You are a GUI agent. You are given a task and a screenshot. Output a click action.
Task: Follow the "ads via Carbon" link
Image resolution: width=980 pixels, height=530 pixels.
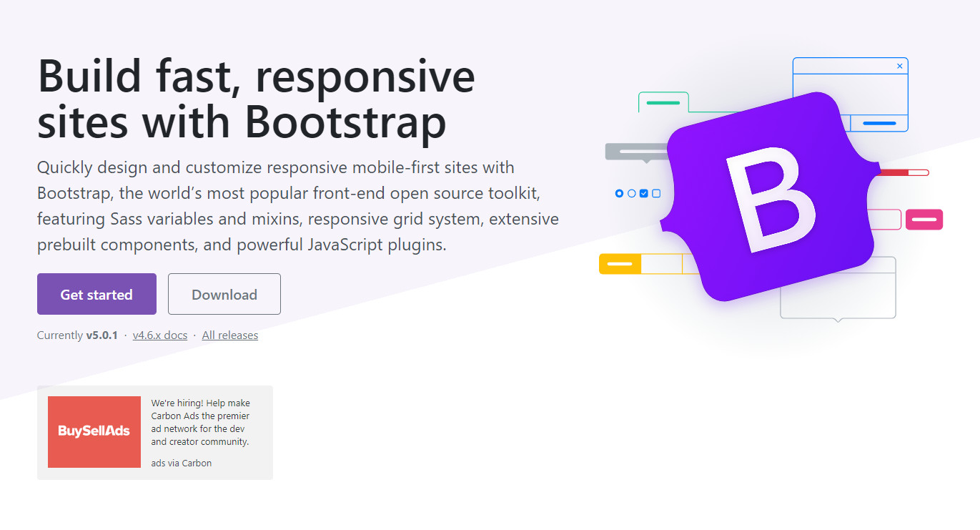point(182,463)
